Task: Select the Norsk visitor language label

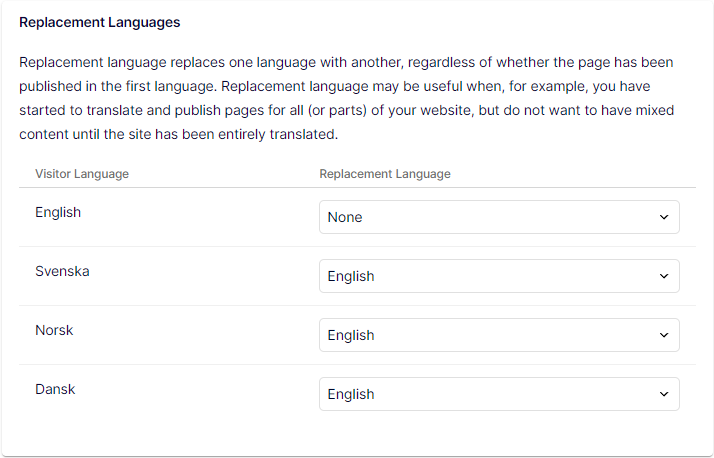Action: (x=54, y=330)
